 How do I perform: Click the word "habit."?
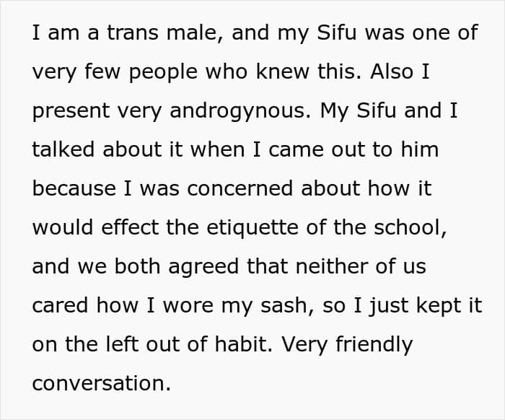pos(244,344)
